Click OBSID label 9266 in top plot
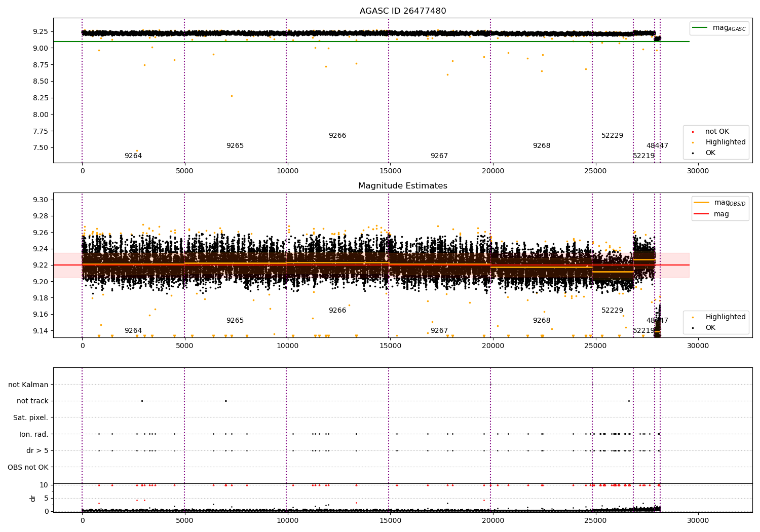The width and height of the screenshot is (760, 532). point(337,136)
